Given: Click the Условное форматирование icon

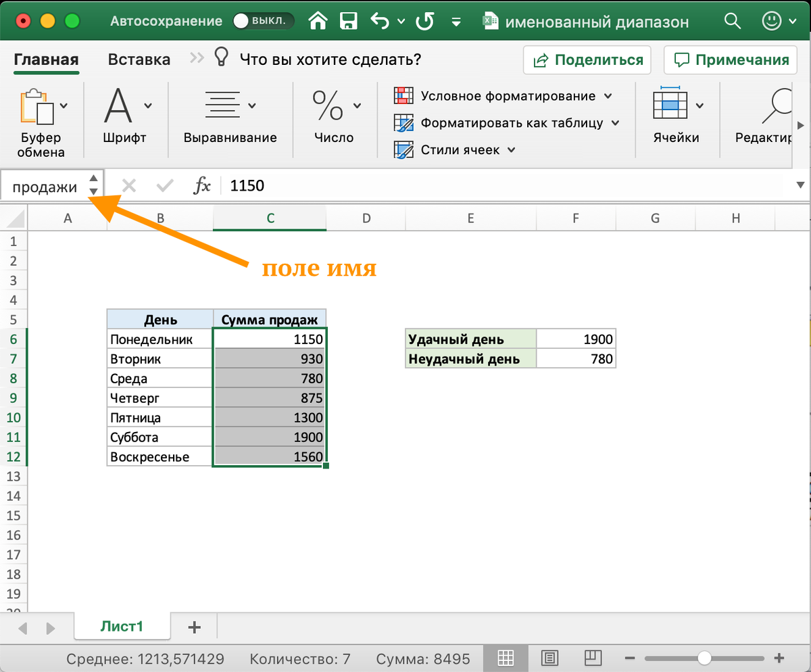Looking at the screenshot, I should click(x=403, y=96).
